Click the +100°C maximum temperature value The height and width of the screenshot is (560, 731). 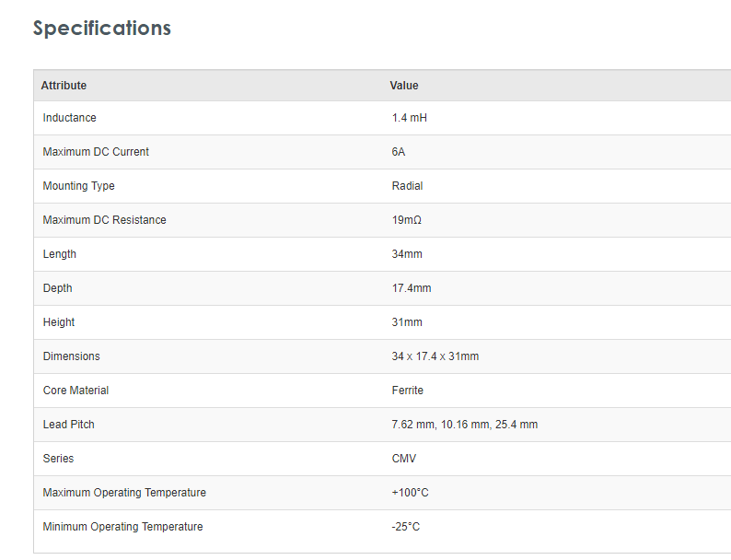(x=410, y=493)
